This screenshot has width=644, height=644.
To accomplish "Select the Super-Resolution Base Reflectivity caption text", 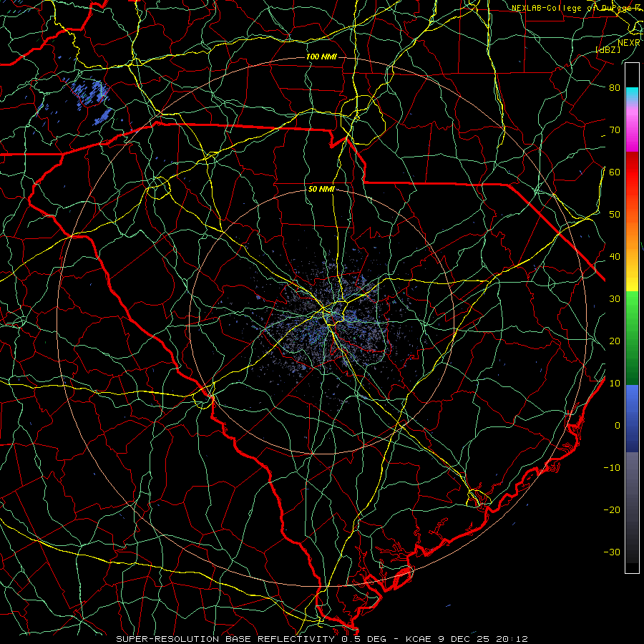I will point(322,639).
